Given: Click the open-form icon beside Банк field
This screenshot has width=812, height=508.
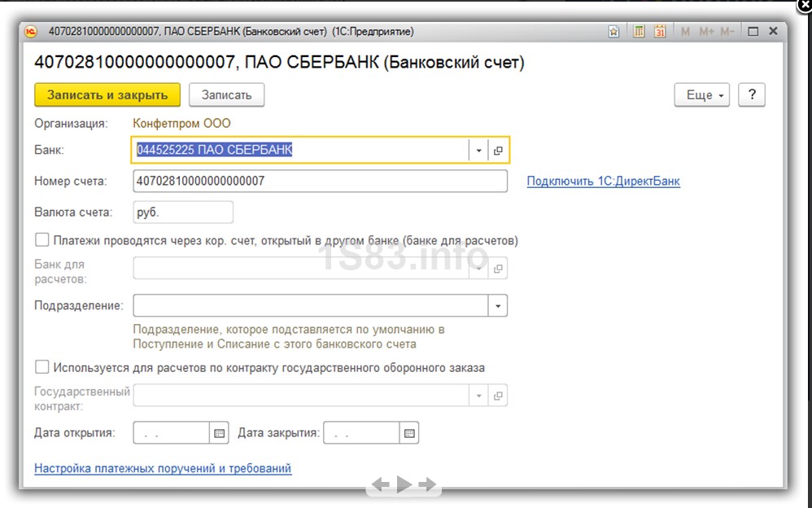Looking at the screenshot, I should pyautogui.click(x=499, y=151).
